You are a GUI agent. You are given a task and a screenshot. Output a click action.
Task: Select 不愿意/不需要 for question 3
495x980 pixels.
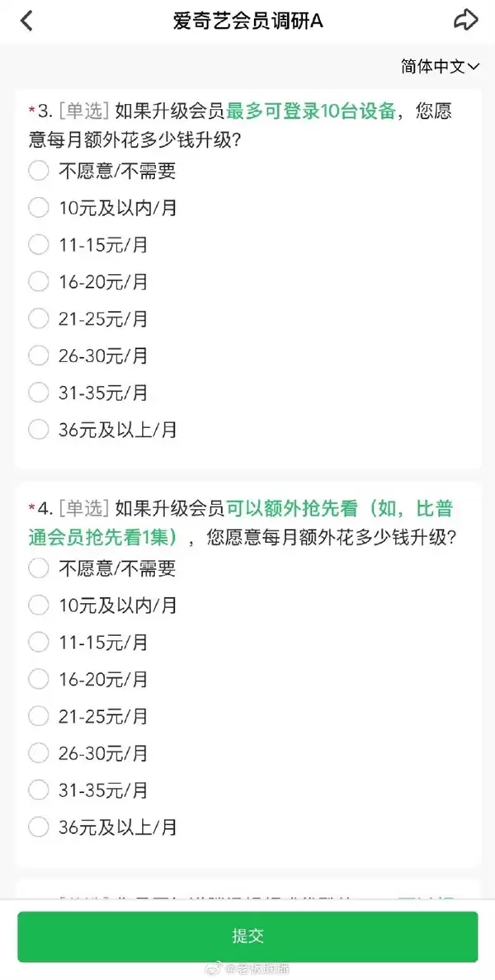(x=38, y=171)
